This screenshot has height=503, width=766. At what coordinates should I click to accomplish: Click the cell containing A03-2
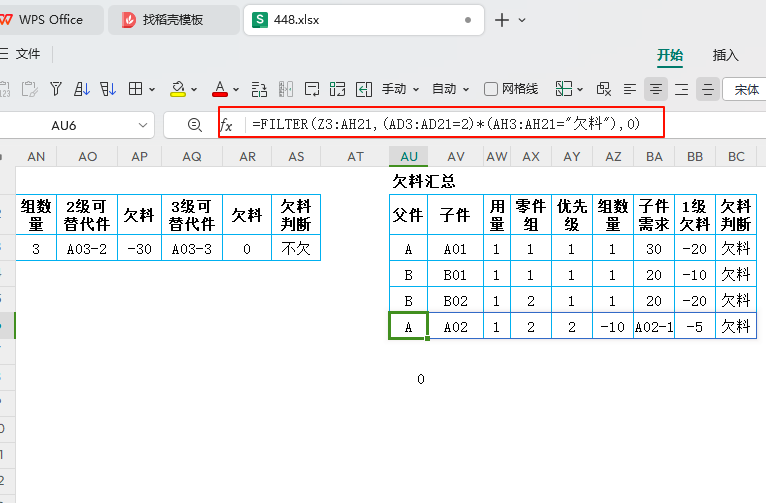coord(87,248)
